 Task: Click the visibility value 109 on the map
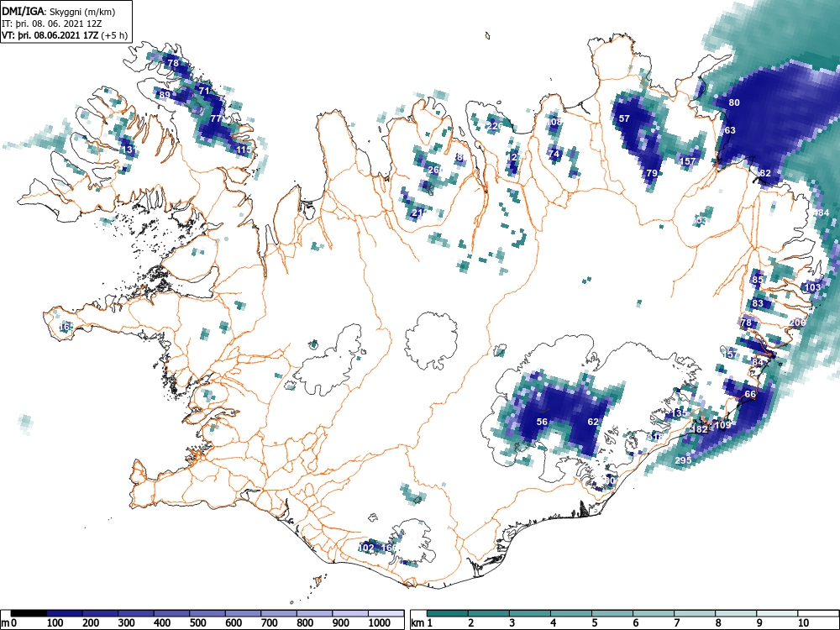pyautogui.click(x=722, y=425)
